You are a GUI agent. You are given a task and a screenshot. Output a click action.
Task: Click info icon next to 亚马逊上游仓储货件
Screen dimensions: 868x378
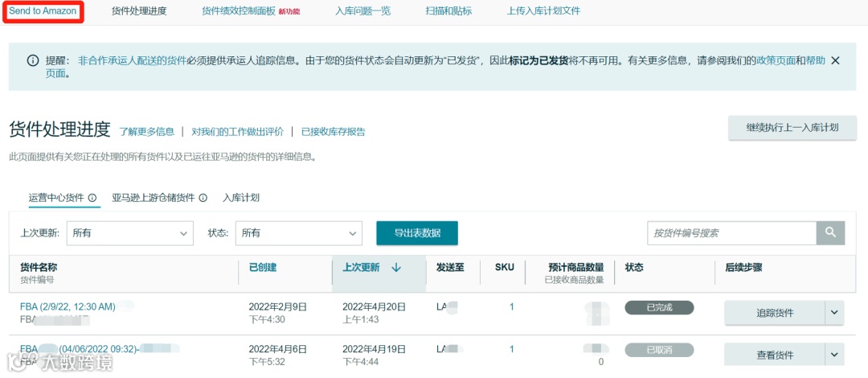pyautogui.click(x=203, y=198)
